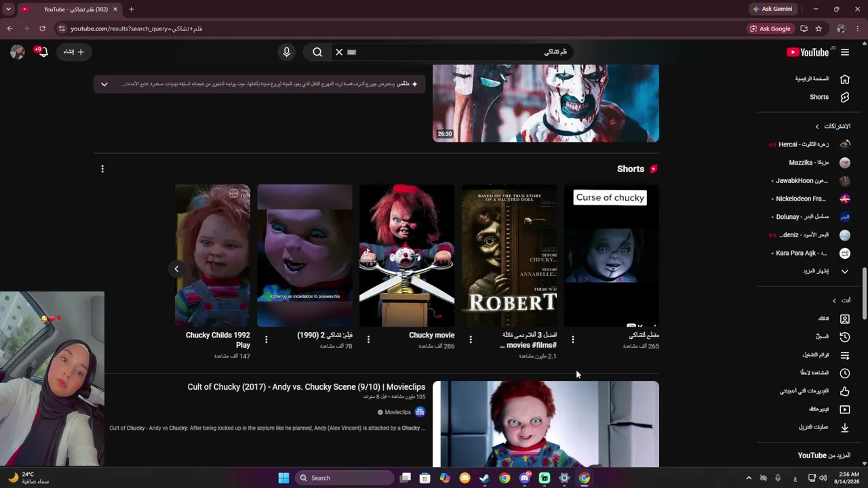Open the on-screen keyboard in search box
Screen dimensions: 868x488
[x=351, y=52]
